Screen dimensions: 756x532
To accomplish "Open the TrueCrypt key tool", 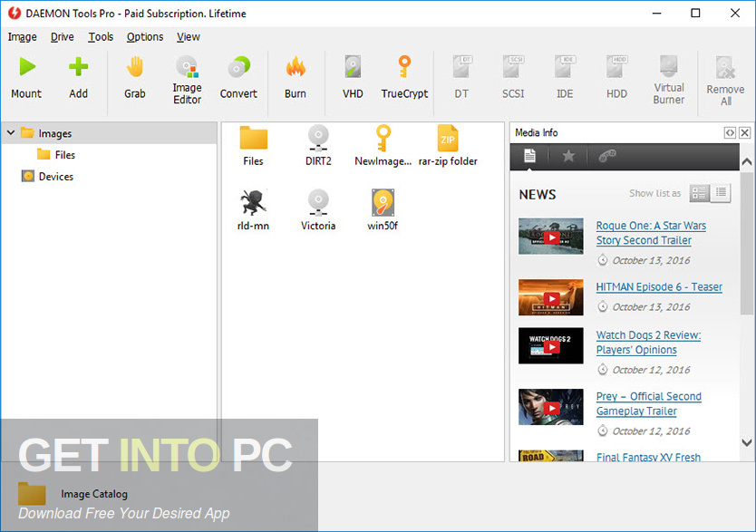I will pos(404,78).
